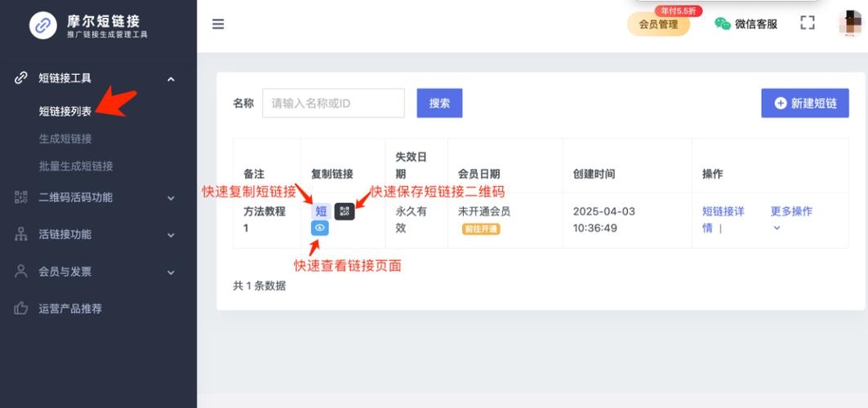Click the 搜索 button
Screen dimensions: 868x408
(439, 103)
